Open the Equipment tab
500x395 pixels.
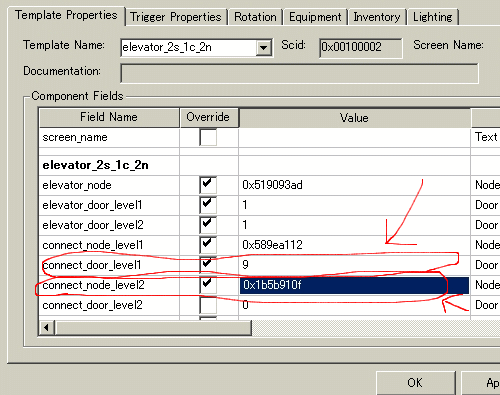(x=315, y=17)
